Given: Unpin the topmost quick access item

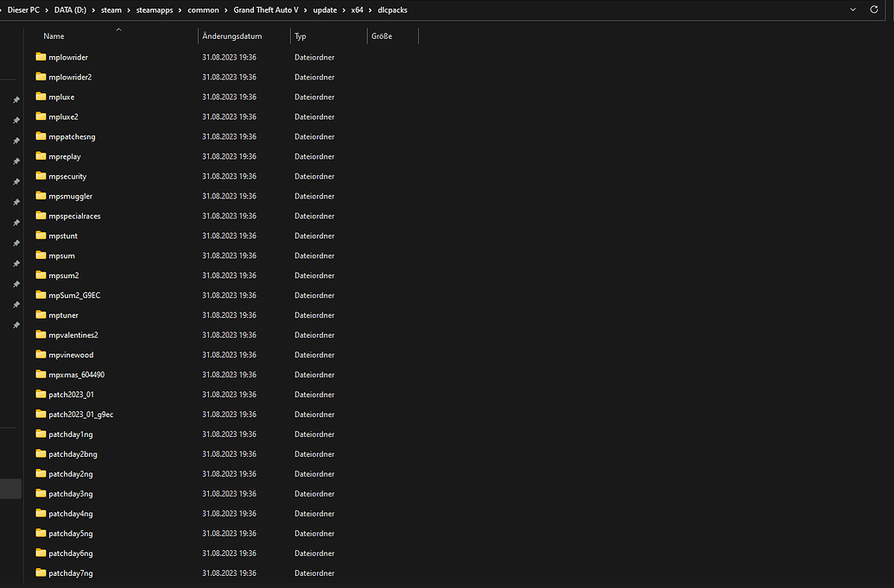Looking at the screenshot, I should tap(16, 99).
